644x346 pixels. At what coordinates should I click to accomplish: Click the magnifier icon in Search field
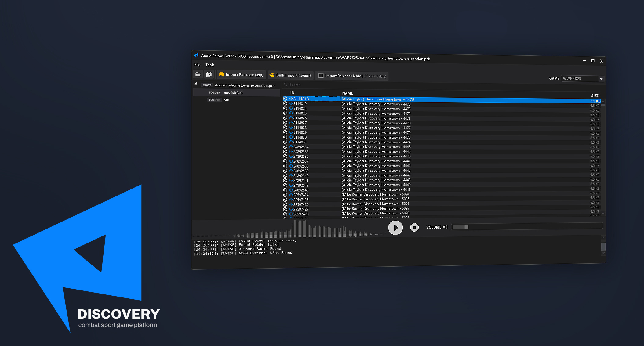click(x=286, y=85)
